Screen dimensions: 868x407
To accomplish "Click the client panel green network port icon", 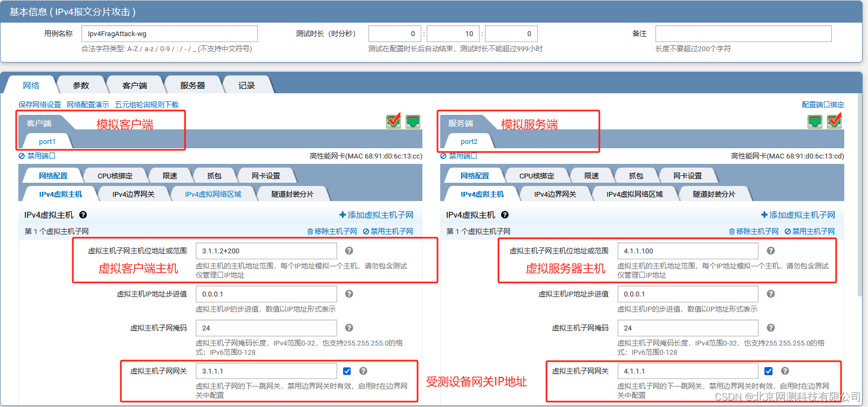I will click(413, 121).
